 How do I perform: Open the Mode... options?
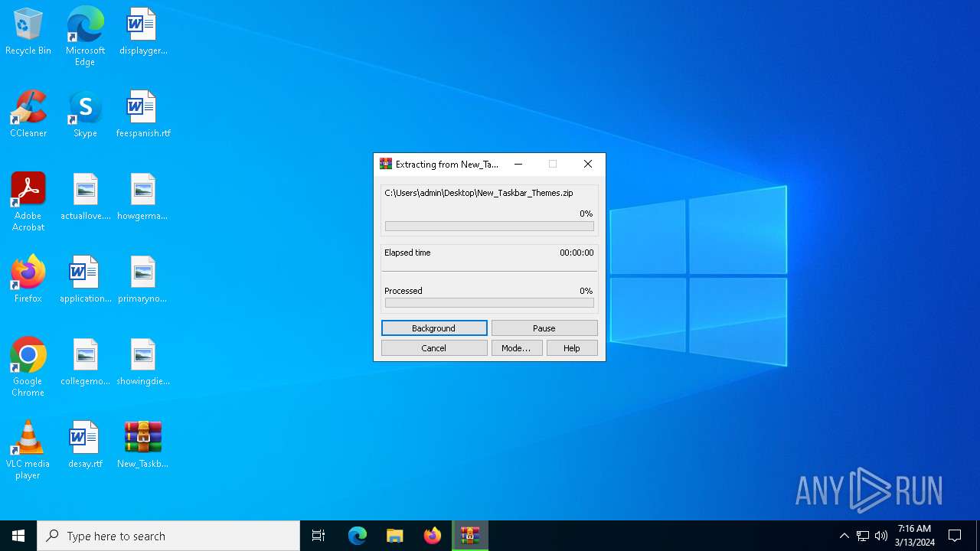(517, 348)
